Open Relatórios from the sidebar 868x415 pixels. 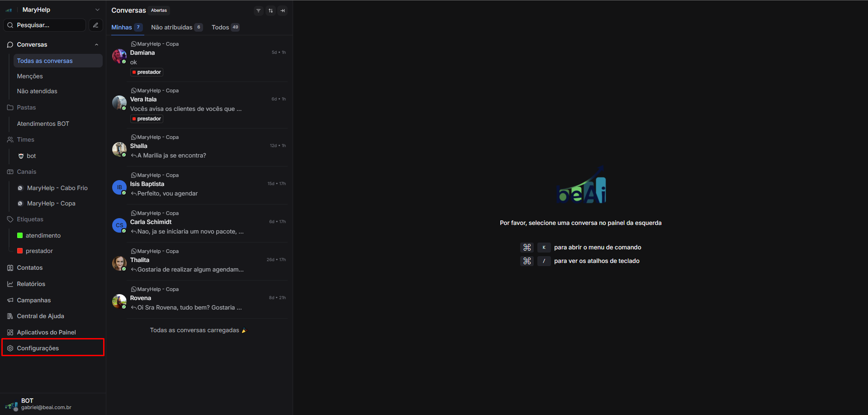coord(31,284)
